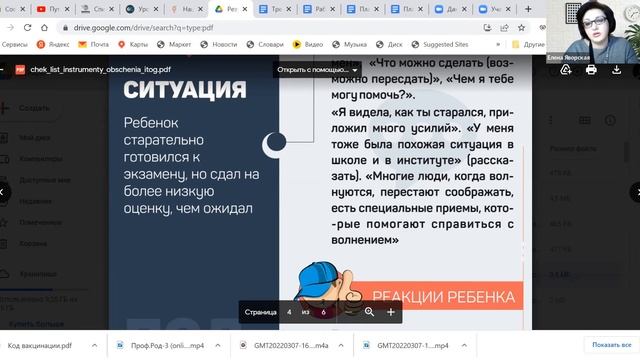This screenshot has width=640, height=360.
Task: Open the Карты bookmark
Action: tap(133, 44)
